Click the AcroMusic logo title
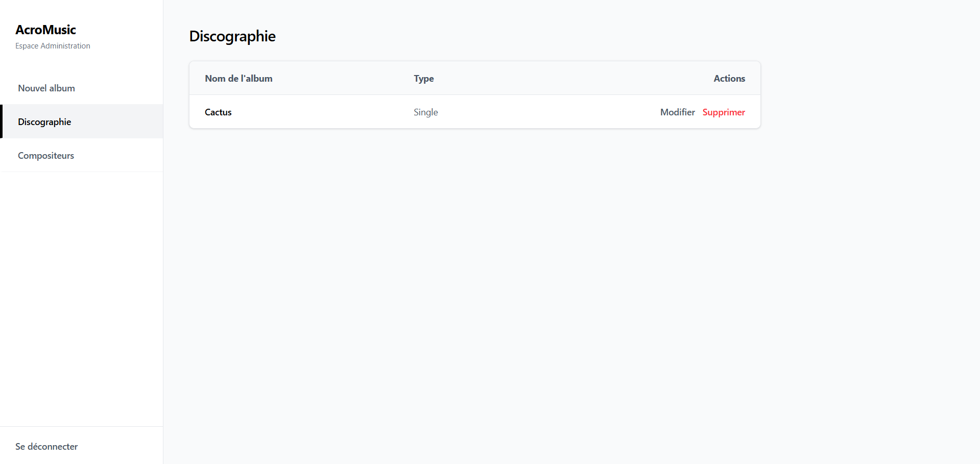Viewport: 980px width, 464px height. click(x=45, y=30)
